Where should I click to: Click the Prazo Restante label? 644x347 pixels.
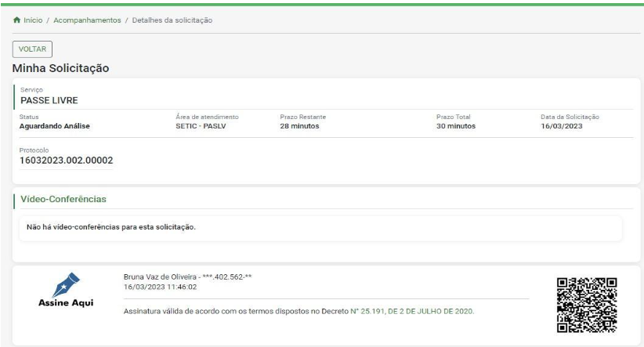tap(302, 117)
